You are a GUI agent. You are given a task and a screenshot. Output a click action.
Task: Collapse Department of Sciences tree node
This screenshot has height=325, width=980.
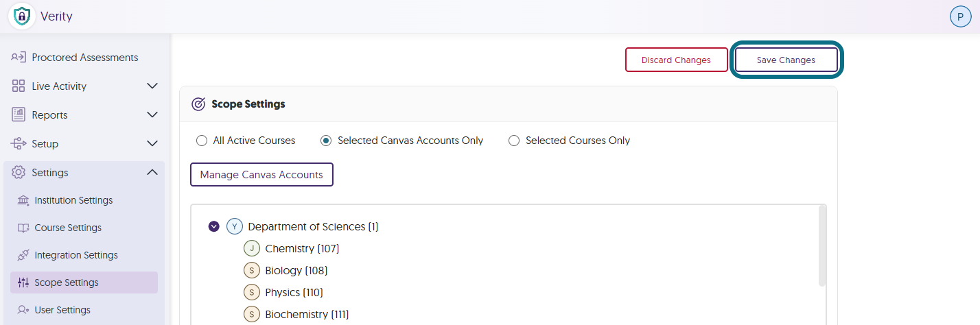[x=213, y=226]
